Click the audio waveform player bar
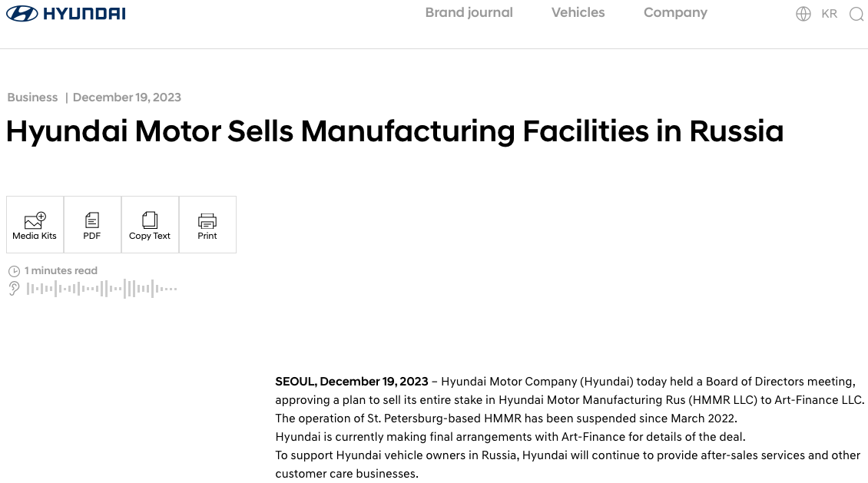Viewport: 868px width, 483px height. coord(102,289)
